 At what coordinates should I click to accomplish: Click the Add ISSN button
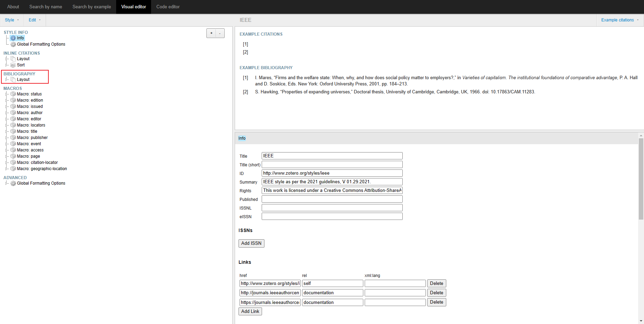(x=251, y=243)
